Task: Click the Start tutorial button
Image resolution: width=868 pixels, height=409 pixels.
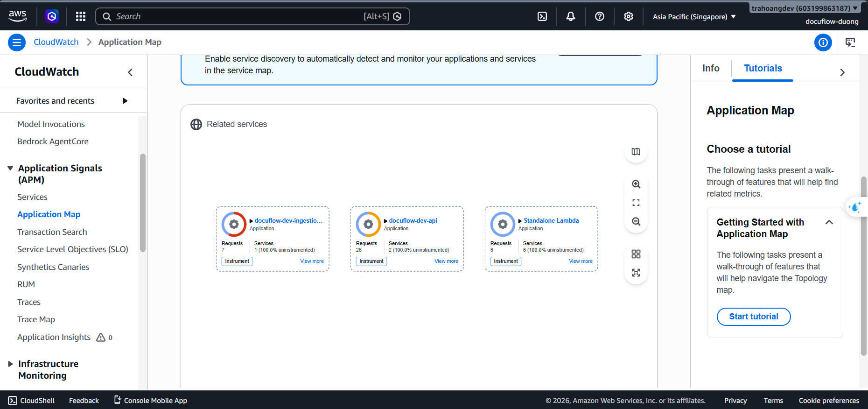Action: point(754,317)
